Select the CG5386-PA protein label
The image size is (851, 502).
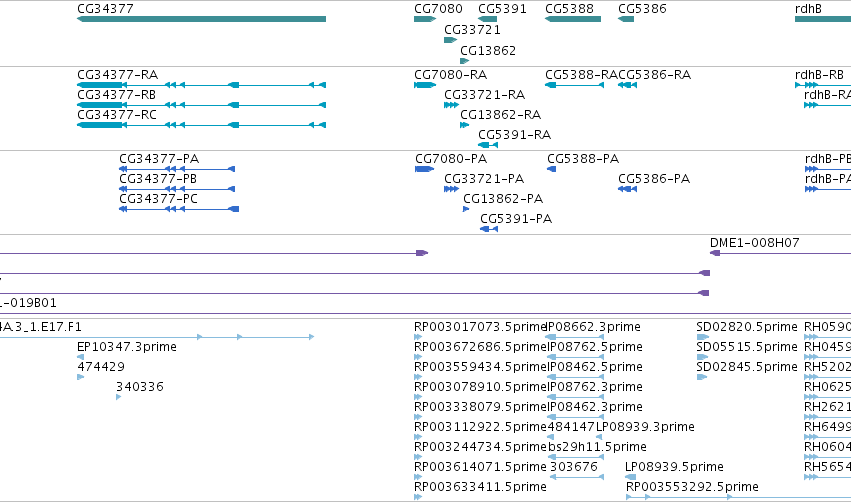654,179
